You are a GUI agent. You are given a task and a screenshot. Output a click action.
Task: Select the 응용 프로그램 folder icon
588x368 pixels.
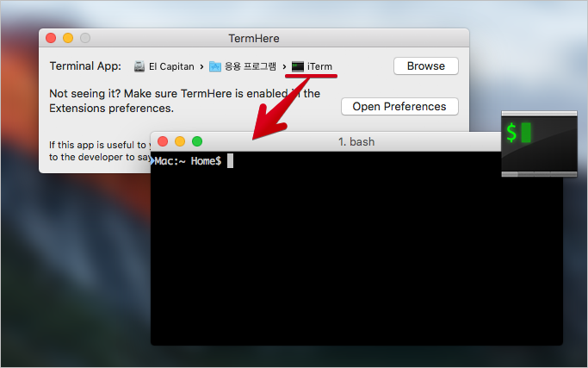215,66
